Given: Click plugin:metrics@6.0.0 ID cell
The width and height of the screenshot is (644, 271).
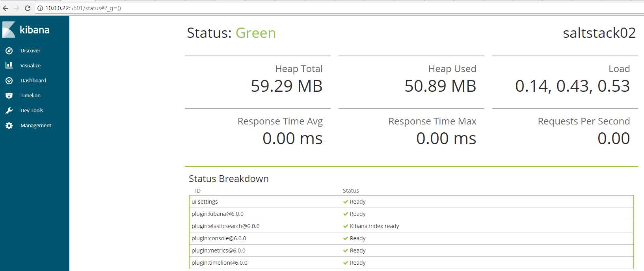Looking at the screenshot, I should (x=218, y=251).
